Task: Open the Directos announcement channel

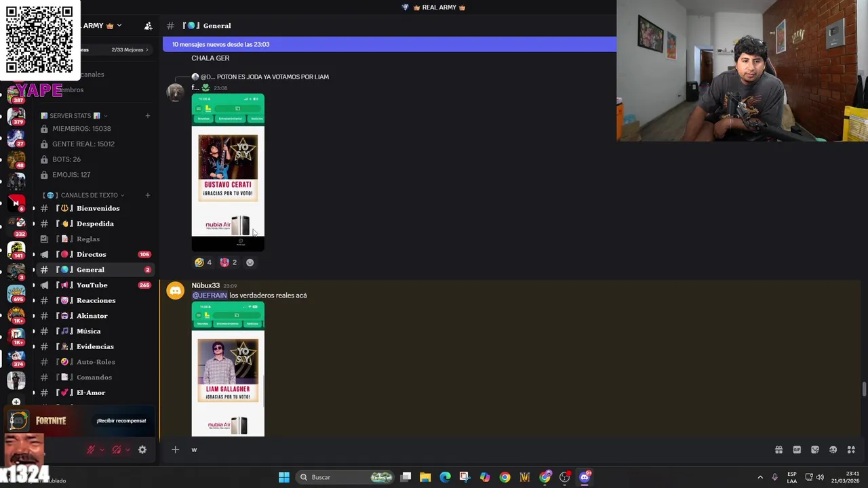Action: tap(95, 254)
